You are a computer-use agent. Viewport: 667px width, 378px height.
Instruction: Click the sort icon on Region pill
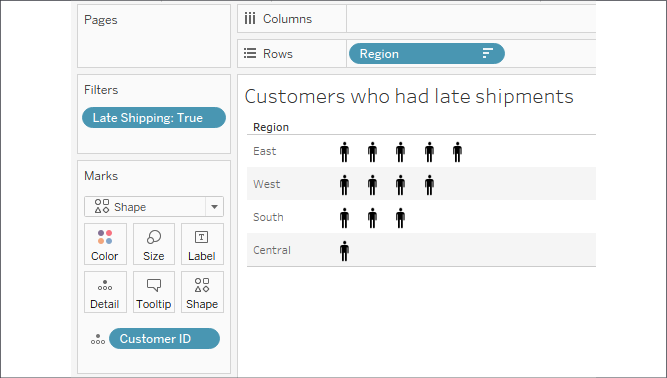(487, 54)
